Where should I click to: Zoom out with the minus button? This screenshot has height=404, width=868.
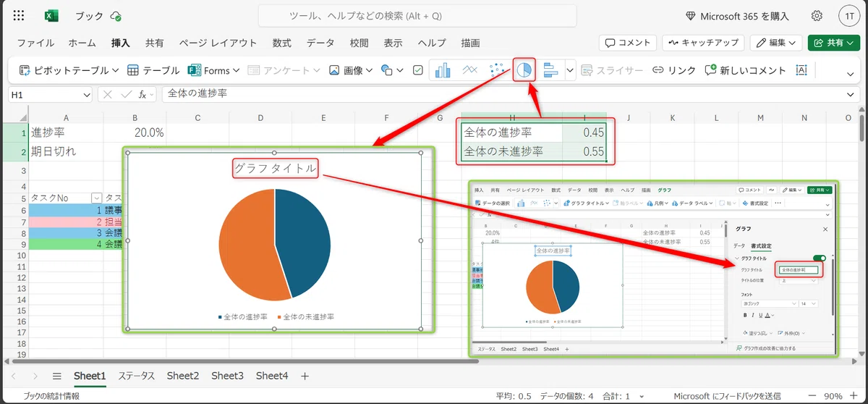click(813, 396)
